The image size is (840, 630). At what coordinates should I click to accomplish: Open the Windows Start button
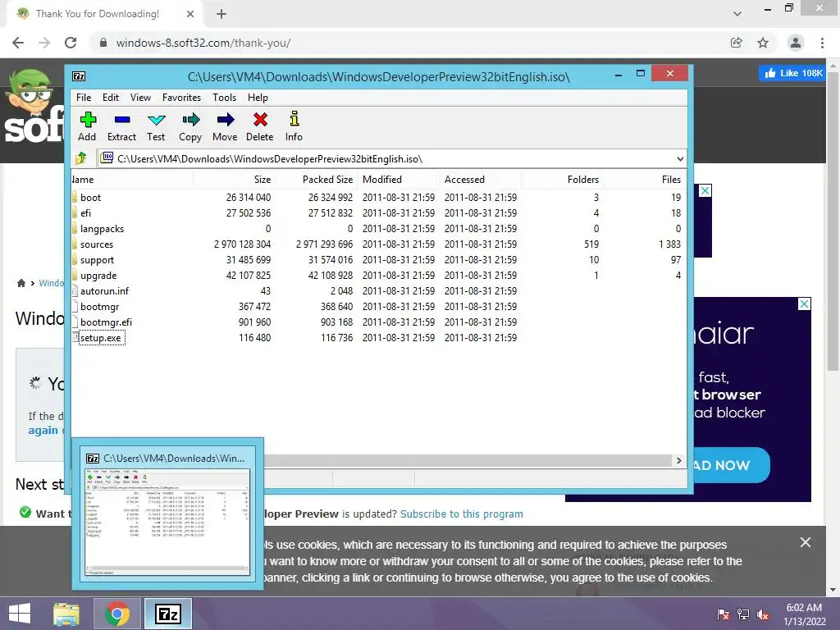click(x=20, y=614)
